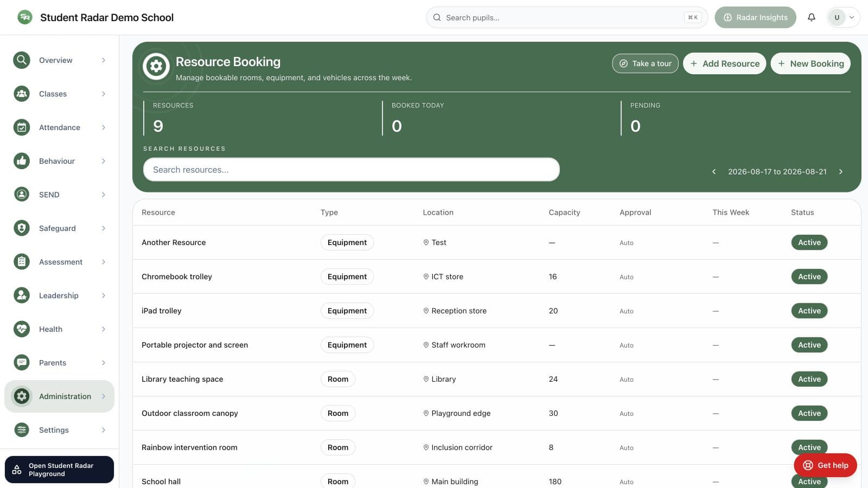Expand the Overview menu chevron
The height and width of the screenshot is (488, 868).
coord(104,60)
